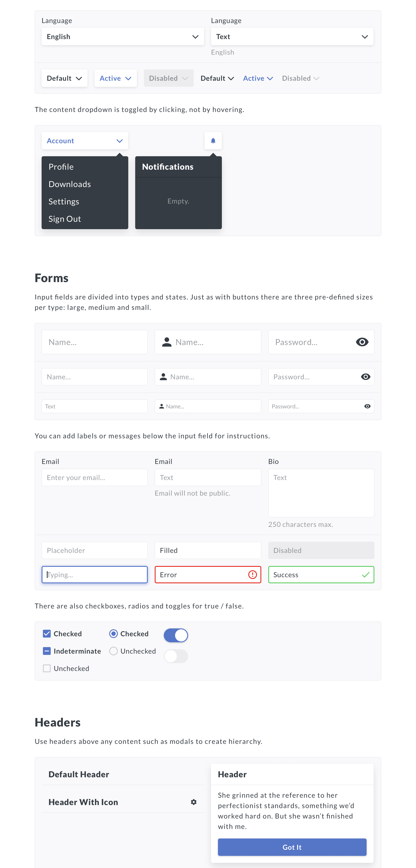The height and width of the screenshot is (868, 416).
Task: Open the first Active dropdown button
Action: coord(115,78)
